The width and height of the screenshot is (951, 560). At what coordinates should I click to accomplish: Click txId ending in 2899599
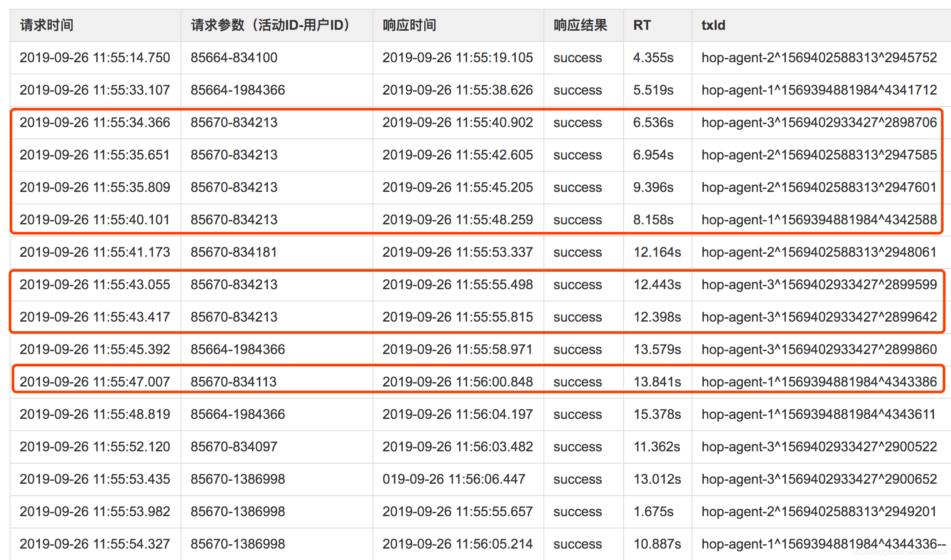(x=819, y=285)
